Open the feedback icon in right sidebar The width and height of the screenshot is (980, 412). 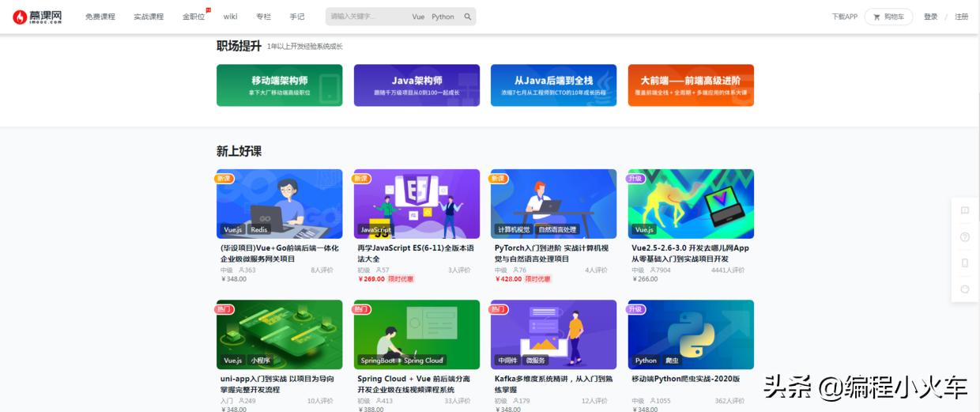(965, 210)
